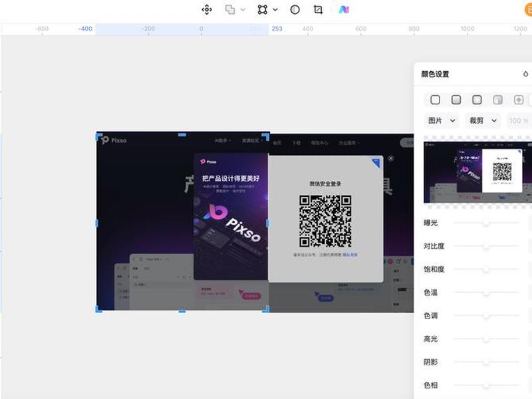Open the boolean operations dropdown arrow

pyautogui.click(x=243, y=9)
